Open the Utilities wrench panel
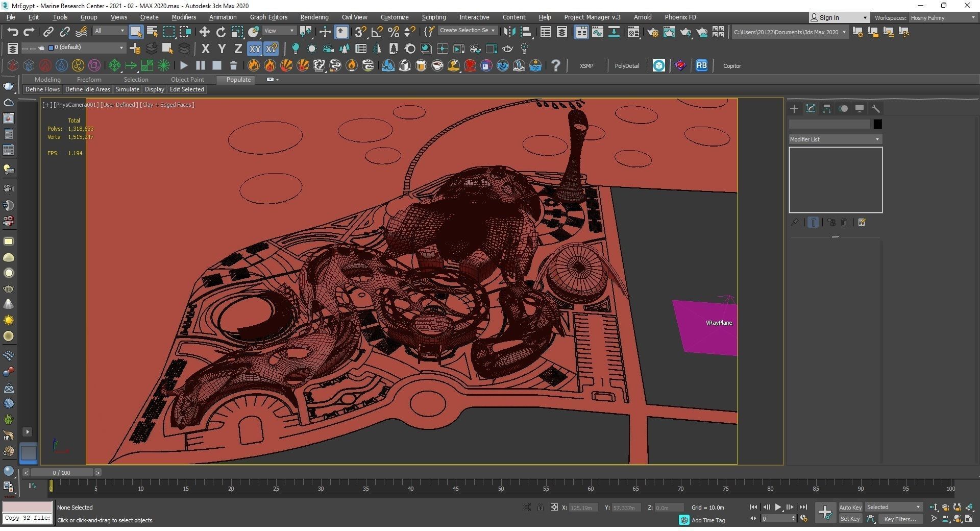980x531 pixels. coord(876,109)
